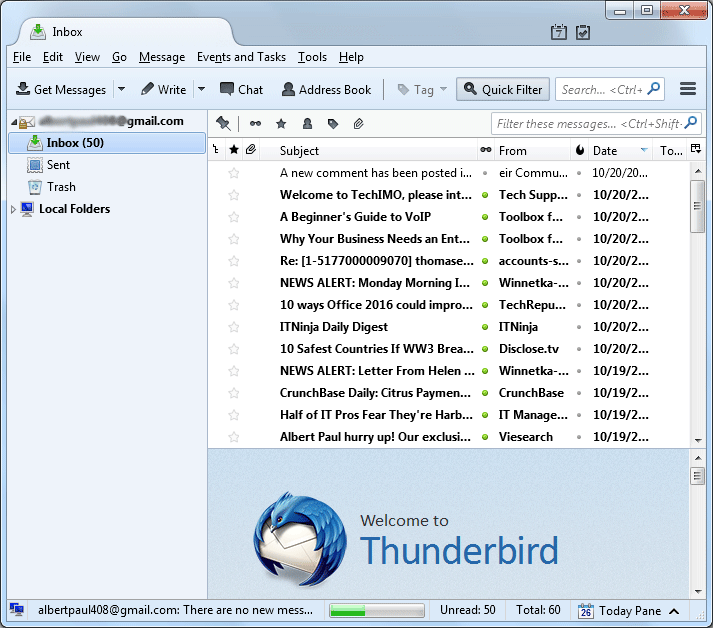This screenshot has width=713, height=628.
Task: Mark 10 ways Office 2016 message read
Action: [x=485, y=305]
